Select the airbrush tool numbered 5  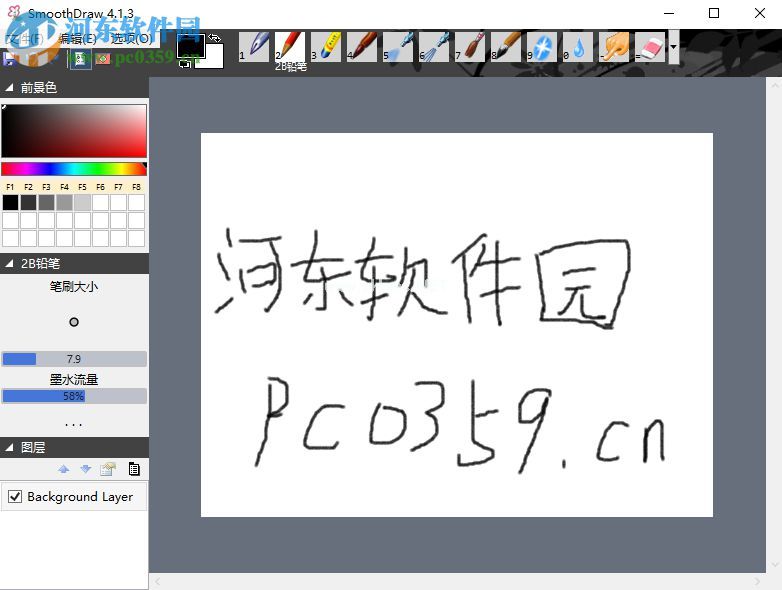point(397,47)
